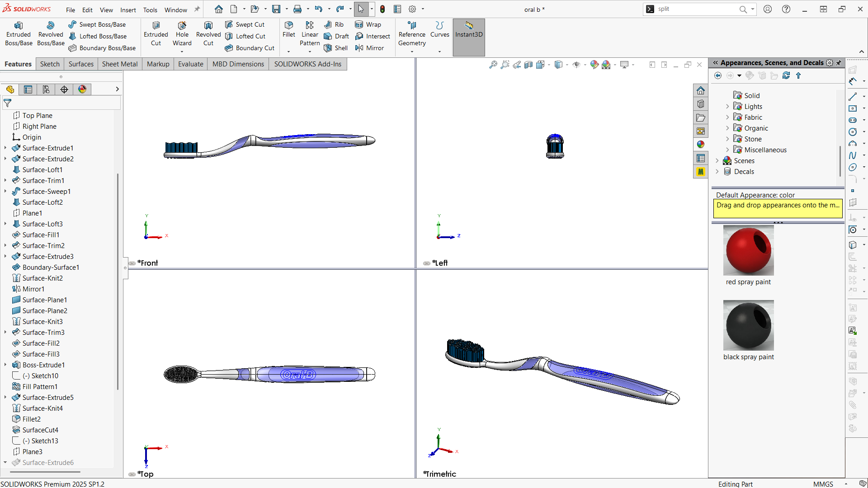This screenshot has height=488, width=868.
Task: Expand the Fabric appearance folder
Action: click(x=727, y=117)
